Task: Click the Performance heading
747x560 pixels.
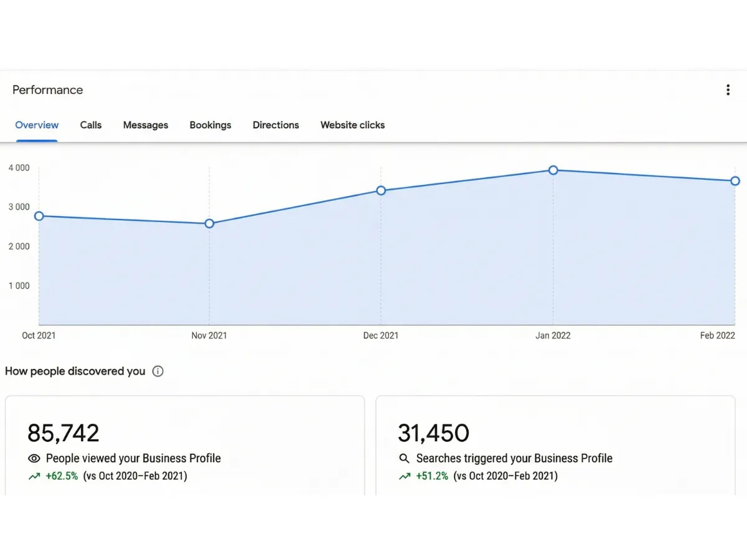Action: (48, 90)
